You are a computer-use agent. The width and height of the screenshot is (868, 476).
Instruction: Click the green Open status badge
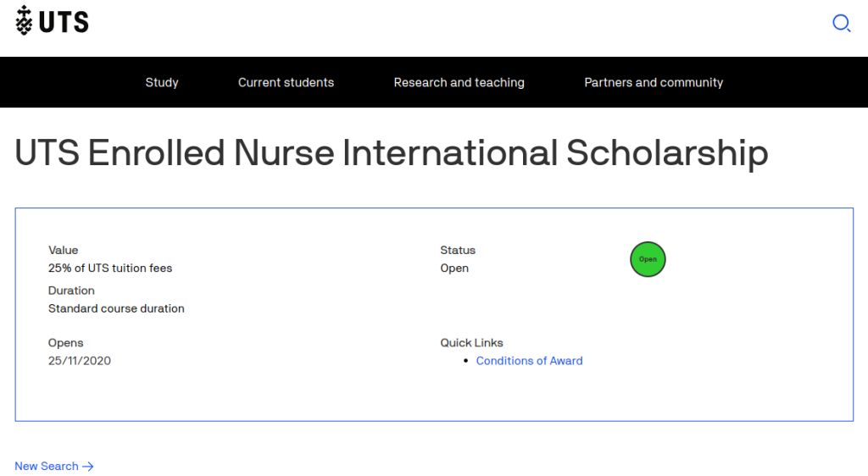click(x=648, y=259)
